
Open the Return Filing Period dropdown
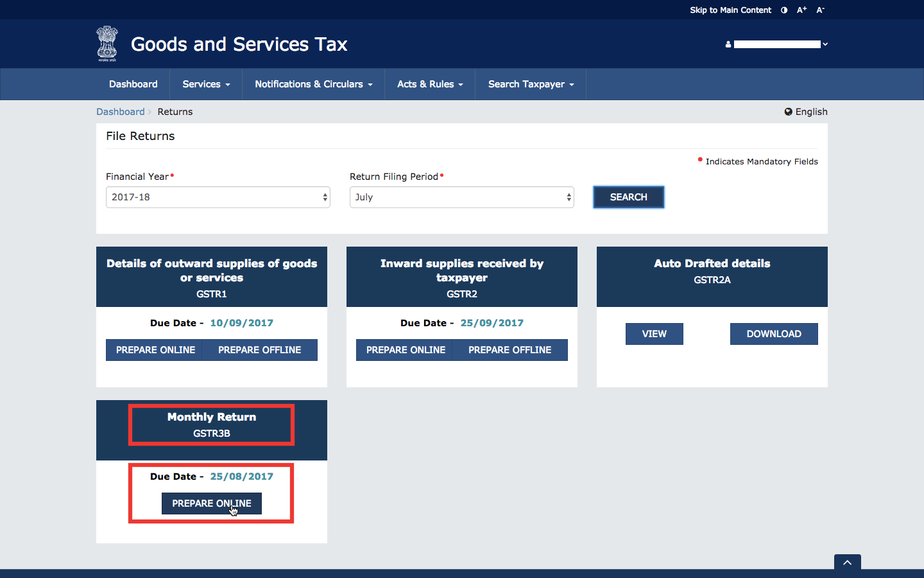[x=461, y=197]
